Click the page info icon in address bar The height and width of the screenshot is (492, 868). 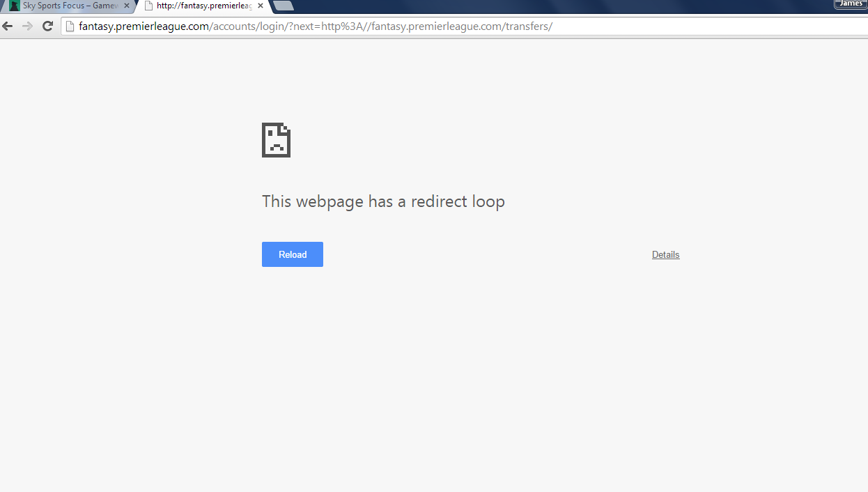pos(70,26)
